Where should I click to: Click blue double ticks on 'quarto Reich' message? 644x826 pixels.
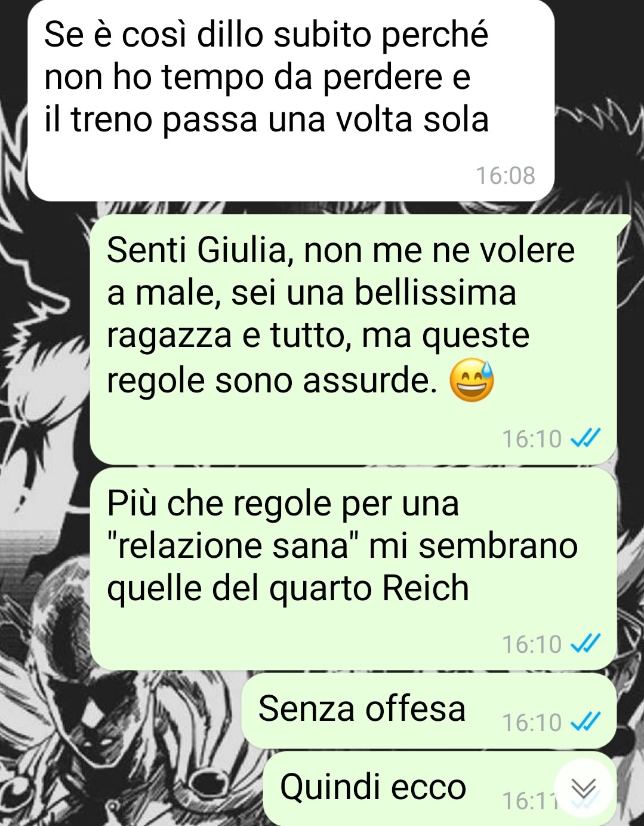[x=585, y=644]
